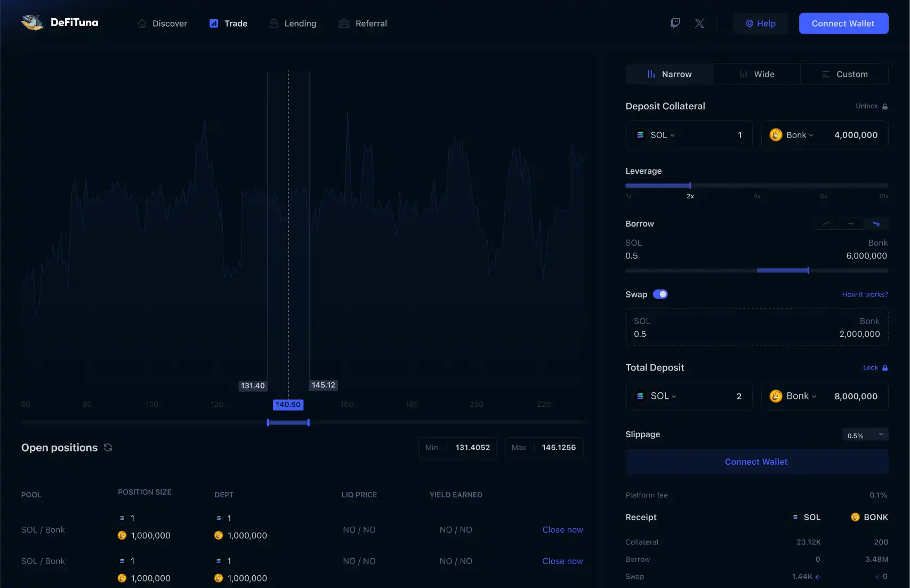Open the Trade tab
910x588 pixels.
pyautogui.click(x=228, y=23)
